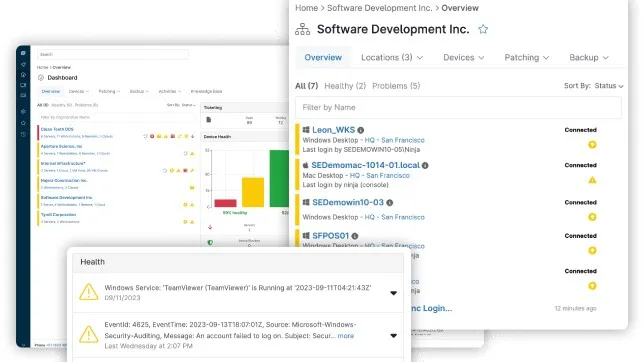Favorite Software Development Inc. with the star icon
Screen dimensions: 644x362
click(x=483, y=30)
